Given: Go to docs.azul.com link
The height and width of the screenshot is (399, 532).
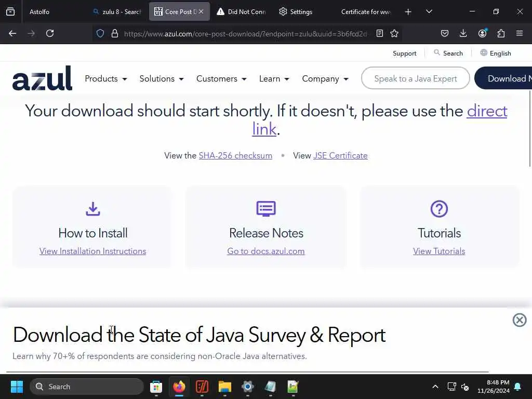Looking at the screenshot, I should coord(266,251).
